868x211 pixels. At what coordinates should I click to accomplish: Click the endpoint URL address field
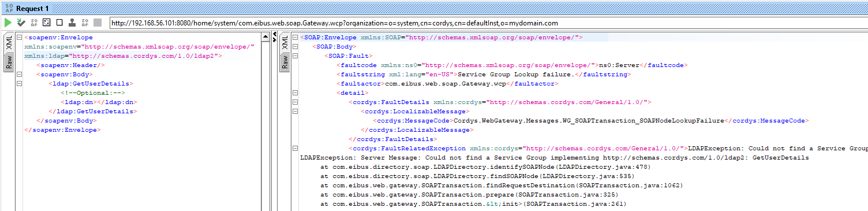(x=488, y=23)
